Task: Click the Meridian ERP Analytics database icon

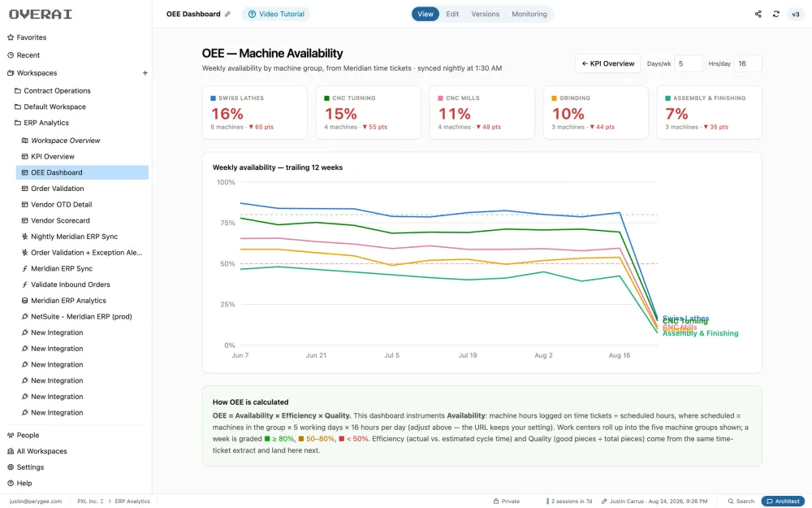Action: (x=24, y=301)
